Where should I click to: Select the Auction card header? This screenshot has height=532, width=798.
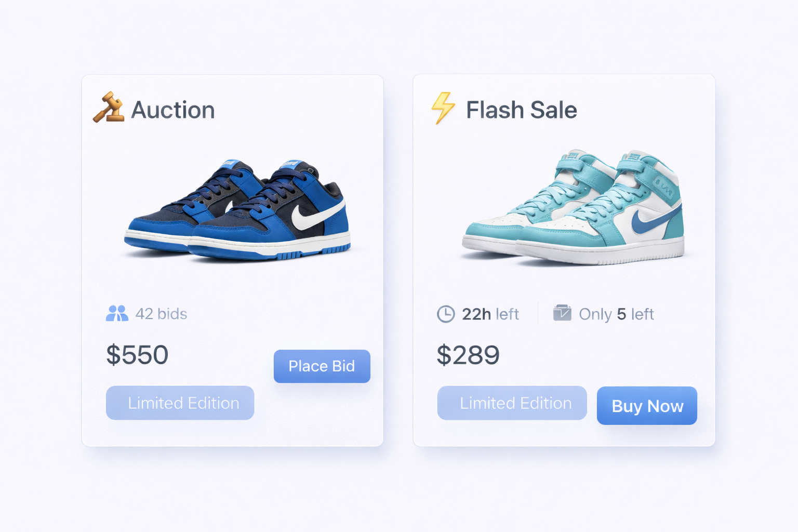[x=155, y=109]
